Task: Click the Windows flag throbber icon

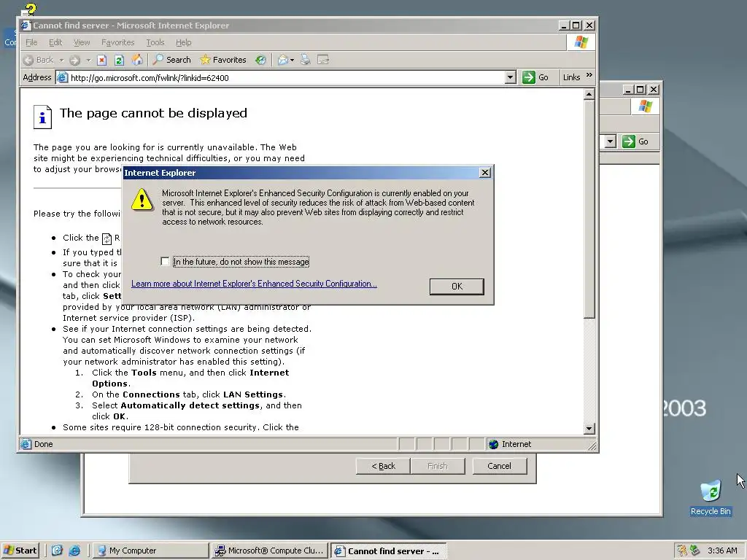Action: [581, 42]
